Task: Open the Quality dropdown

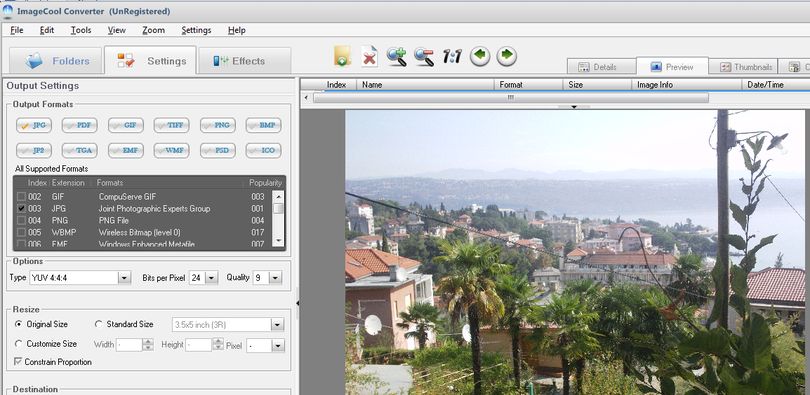Action: click(275, 278)
